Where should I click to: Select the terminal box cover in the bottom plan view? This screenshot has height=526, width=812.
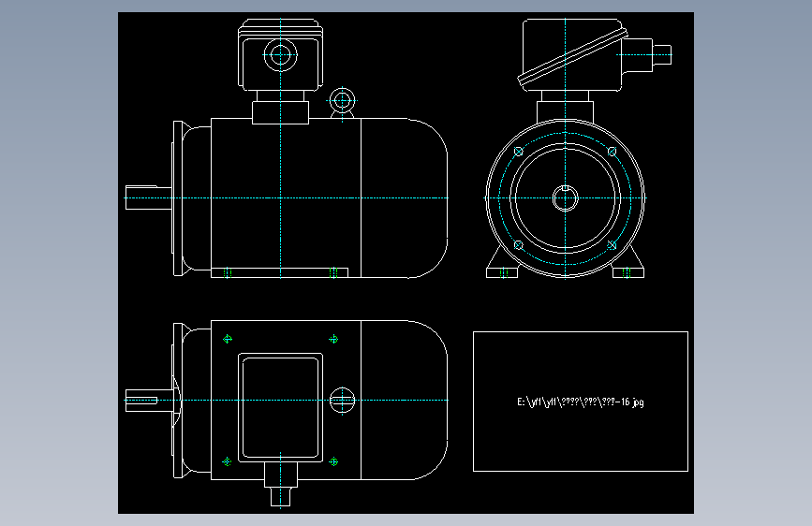tap(280, 407)
